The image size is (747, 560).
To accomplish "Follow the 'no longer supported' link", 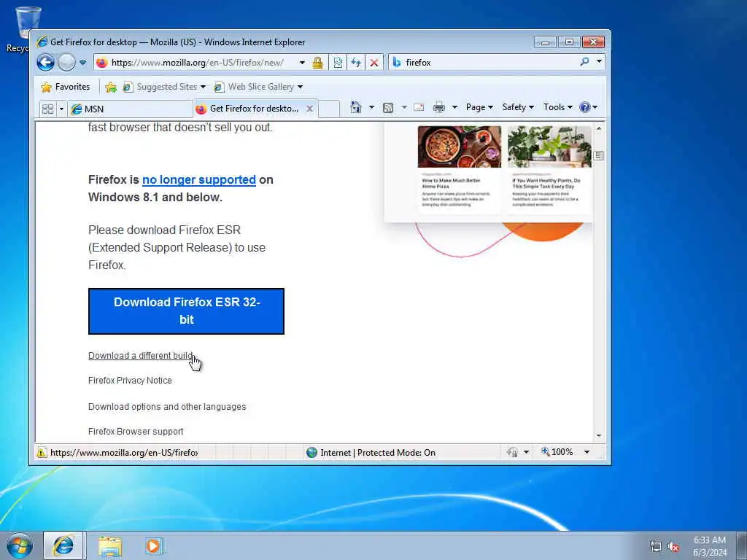I will point(199,179).
